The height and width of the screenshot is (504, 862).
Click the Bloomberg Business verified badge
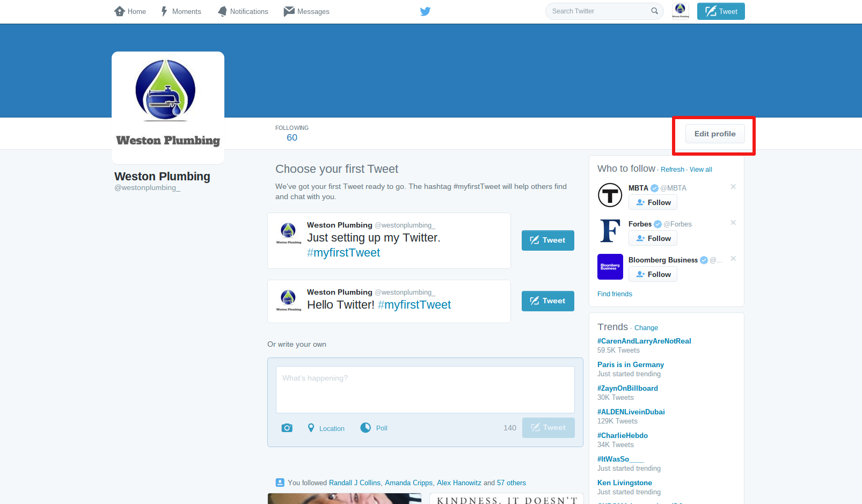(704, 260)
